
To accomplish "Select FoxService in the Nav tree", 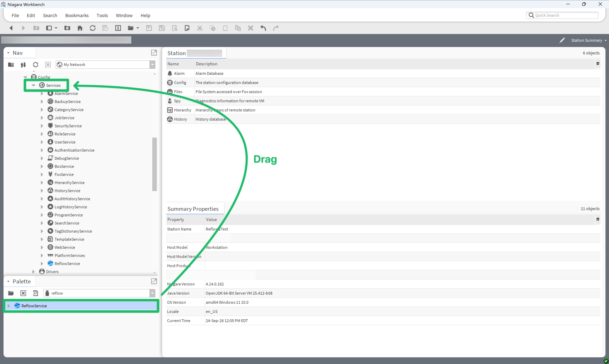I will coord(64,174).
